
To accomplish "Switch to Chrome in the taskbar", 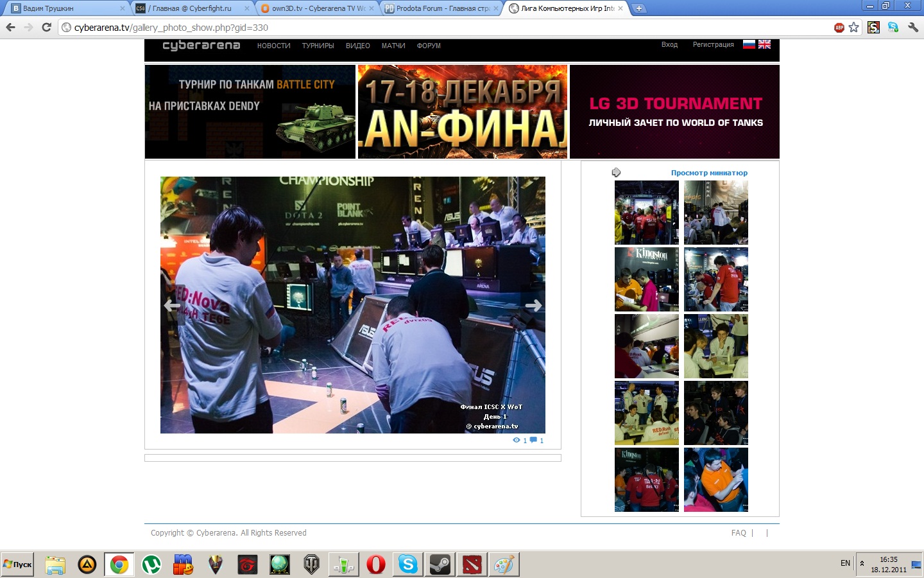I will tap(119, 565).
